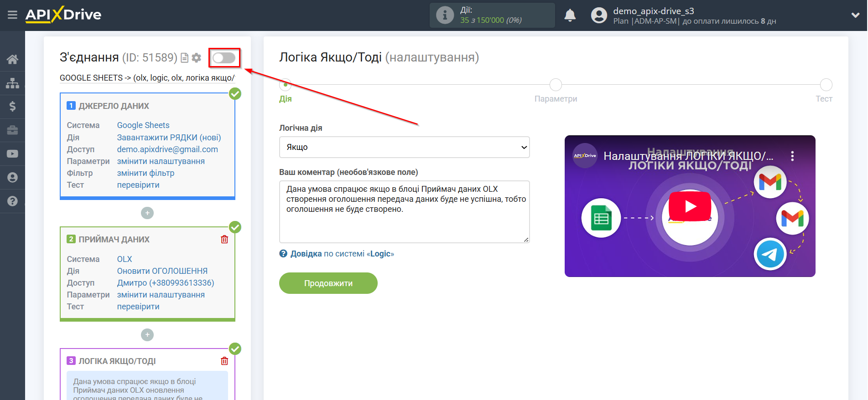Click перевірити in Data Receiver block

pos(138,306)
